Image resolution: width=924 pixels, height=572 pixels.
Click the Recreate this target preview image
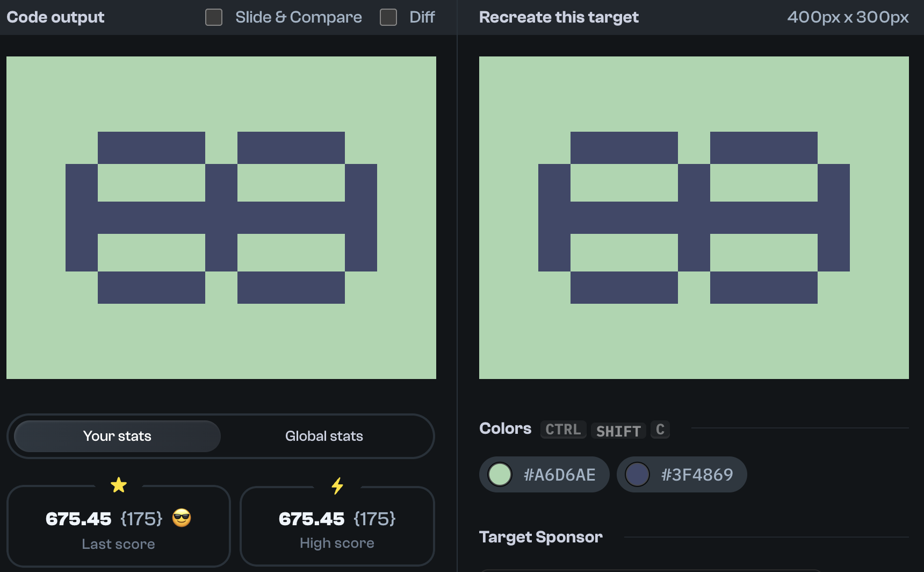[694, 218]
